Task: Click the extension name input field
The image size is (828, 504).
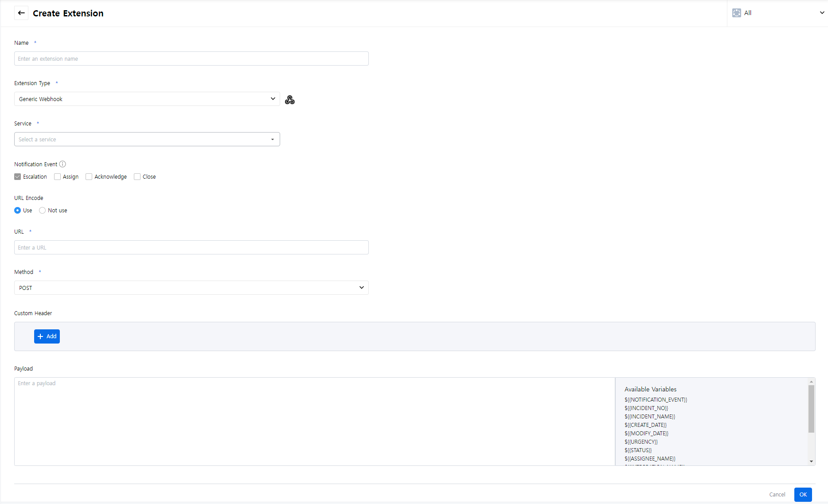Action: (x=191, y=59)
